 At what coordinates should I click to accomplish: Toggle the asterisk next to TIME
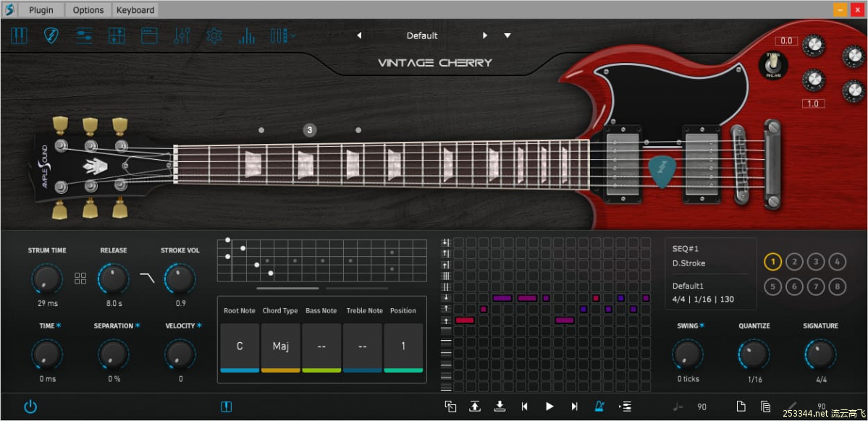59,326
